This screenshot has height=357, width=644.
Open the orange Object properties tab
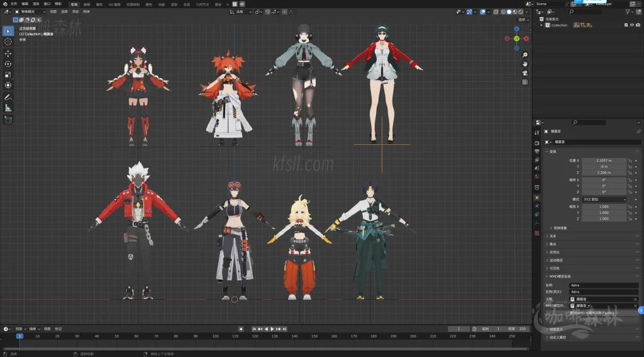(x=537, y=198)
